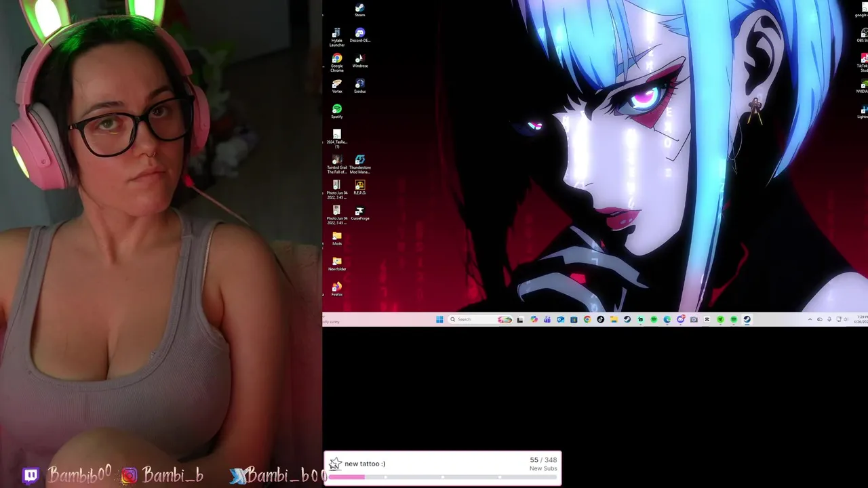Select the Tainted Grail game shortcut

pos(336,165)
